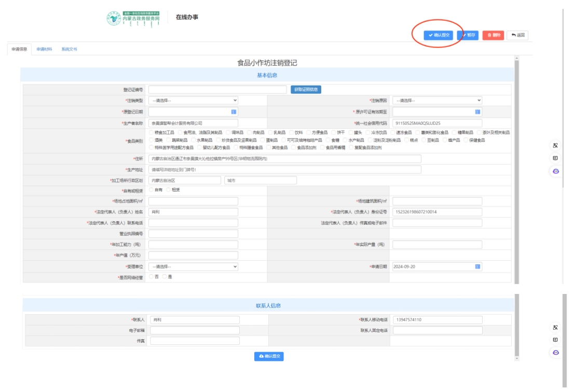Expand the 注销类型 dropdown
This screenshot has height=389, width=588.
(x=193, y=100)
